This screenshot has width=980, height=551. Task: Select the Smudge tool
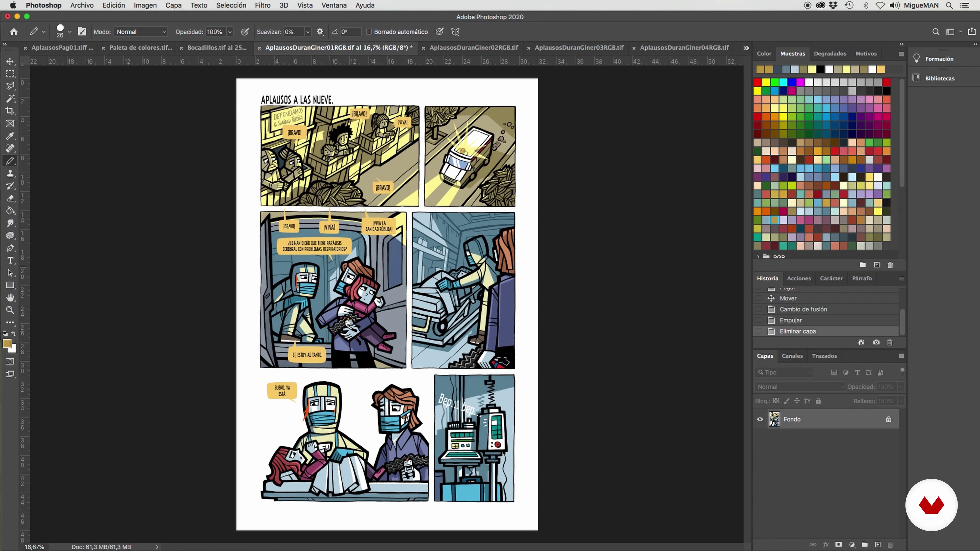(x=10, y=223)
